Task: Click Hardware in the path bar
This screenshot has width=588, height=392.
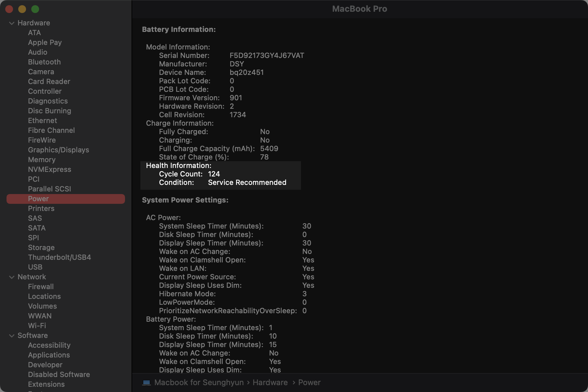Action: point(270,383)
